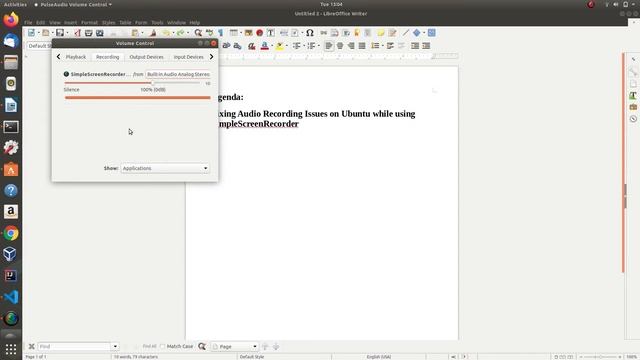Click the Insert Image icon
Image resolution: width=640 pixels, height=360 pixels.
point(248,33)
